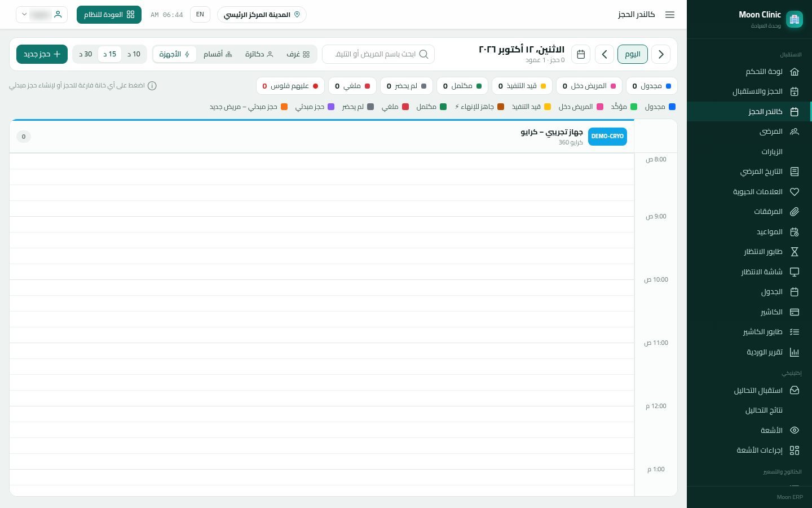812x508 pixels.
Task: Select the 30 د time interval
Action: [86, 54]
